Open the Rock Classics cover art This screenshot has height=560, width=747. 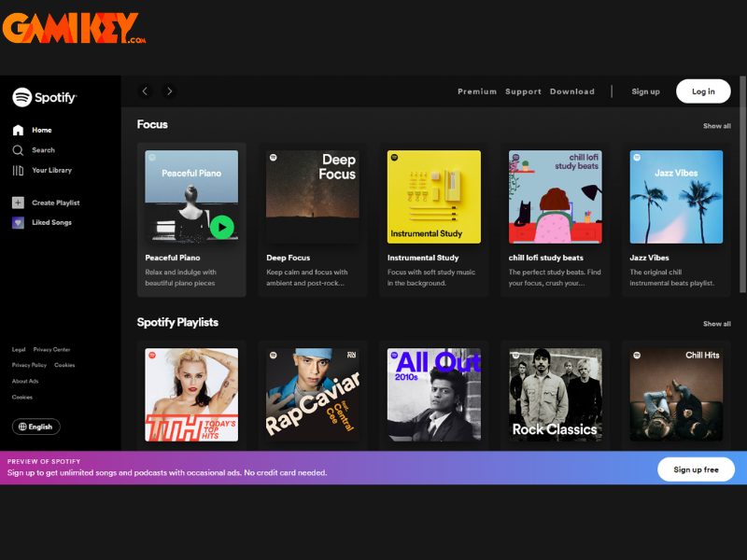(555, 395)
